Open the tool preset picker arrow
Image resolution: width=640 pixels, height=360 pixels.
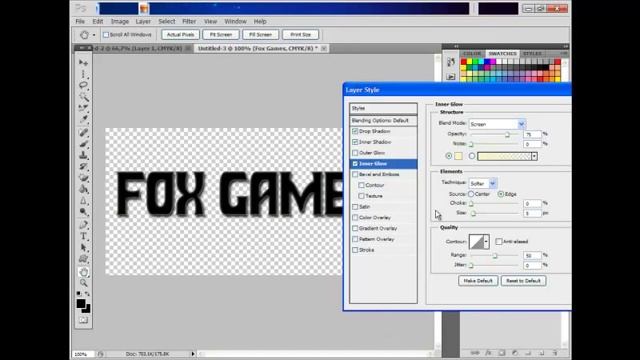click(x=94, y=35)
